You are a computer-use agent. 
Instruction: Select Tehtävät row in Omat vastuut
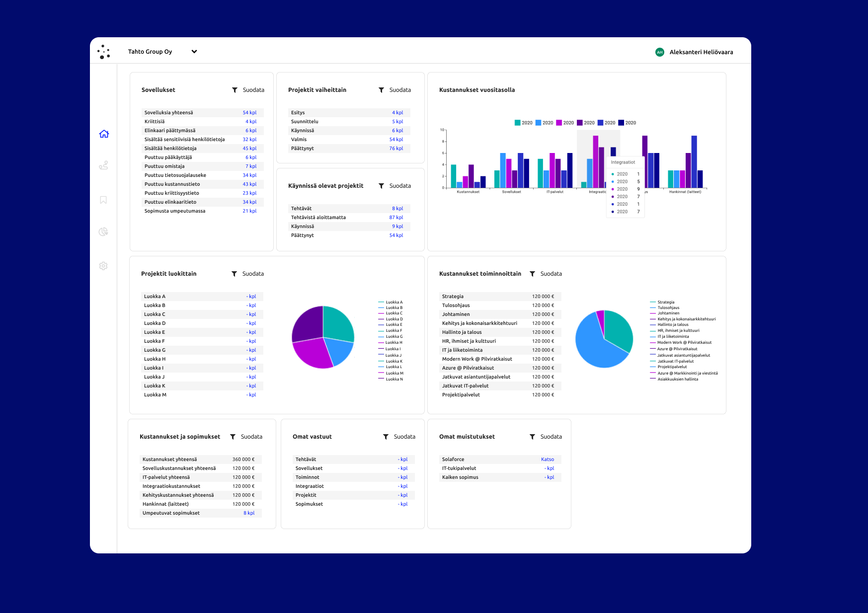pyautogui.click(x=354, y=460)
